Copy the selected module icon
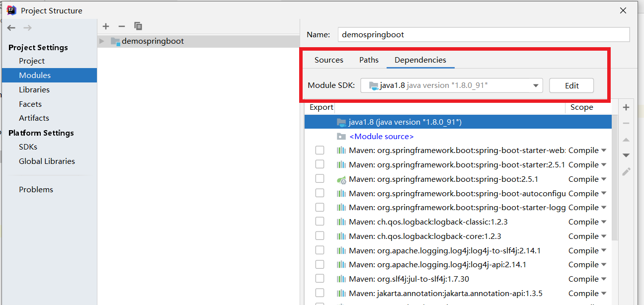This screenshot has width=644, height=305. pyautogui.click(x=138, y=26)
